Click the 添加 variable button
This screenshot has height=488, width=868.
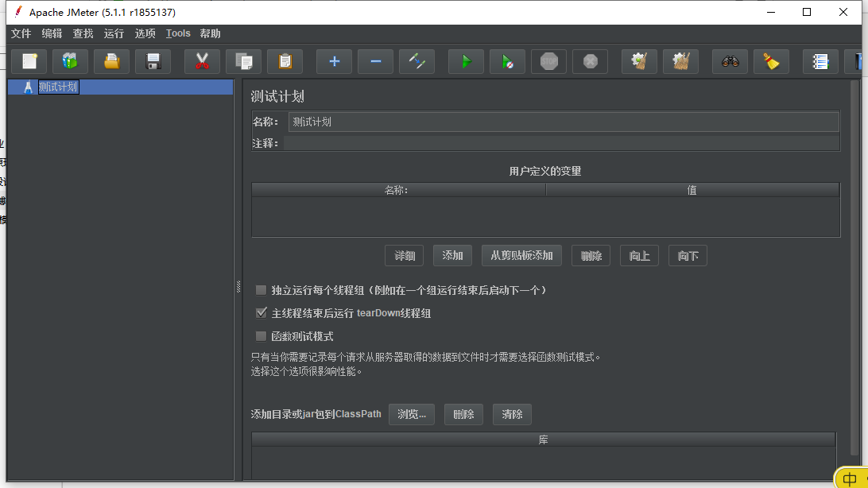coord(452,256)
